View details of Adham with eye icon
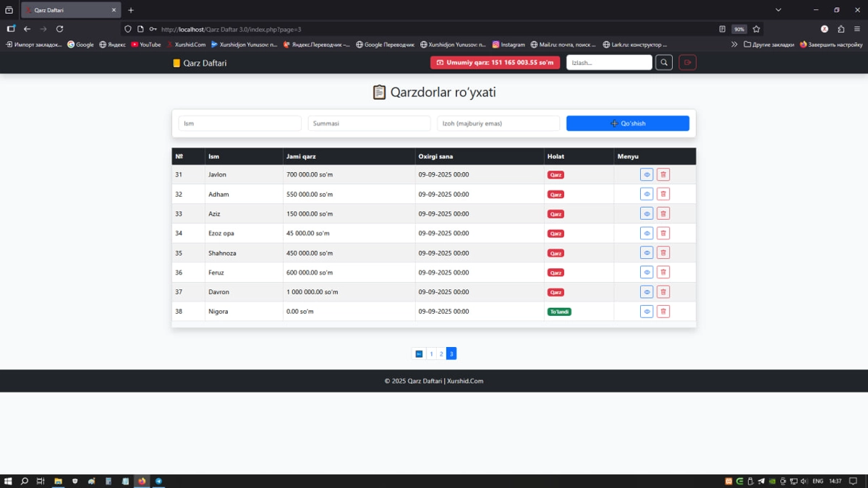Image resolution: width=868 pixels, height=488 pixels. click(647, 194)
